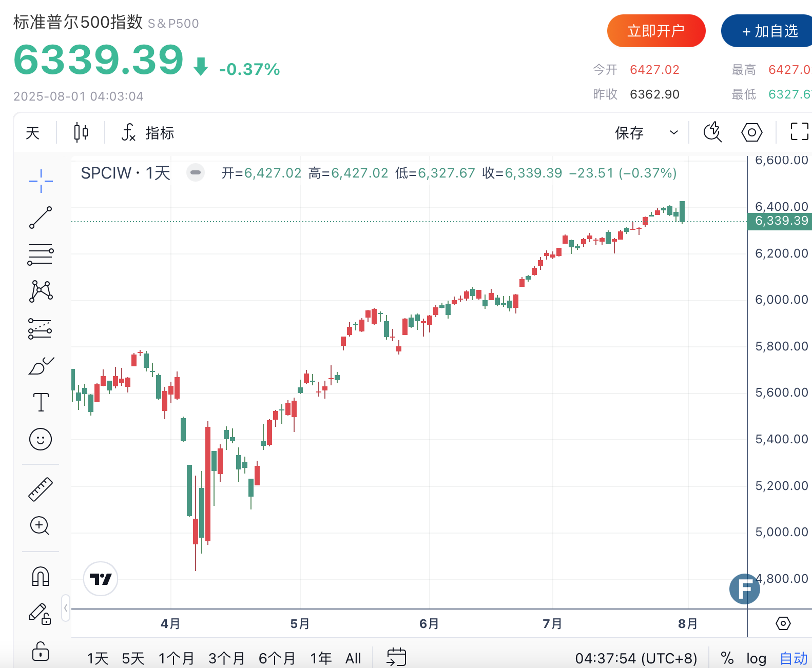Viewport: 812px width, 668px height.
Task: Select the 3个月 time range
Action: [226, 658]
